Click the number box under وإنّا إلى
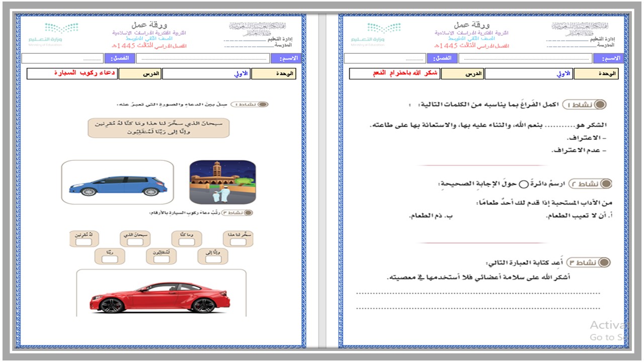644x362 pixels. tap(213, 259)
